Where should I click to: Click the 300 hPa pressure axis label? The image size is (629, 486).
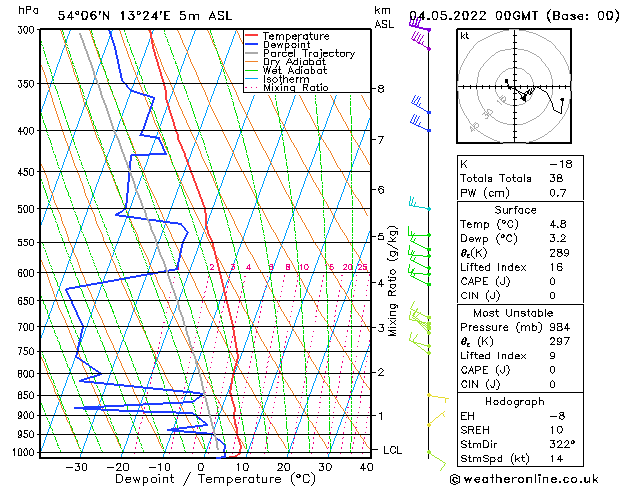pyautogui.click(x=28, y=30)
